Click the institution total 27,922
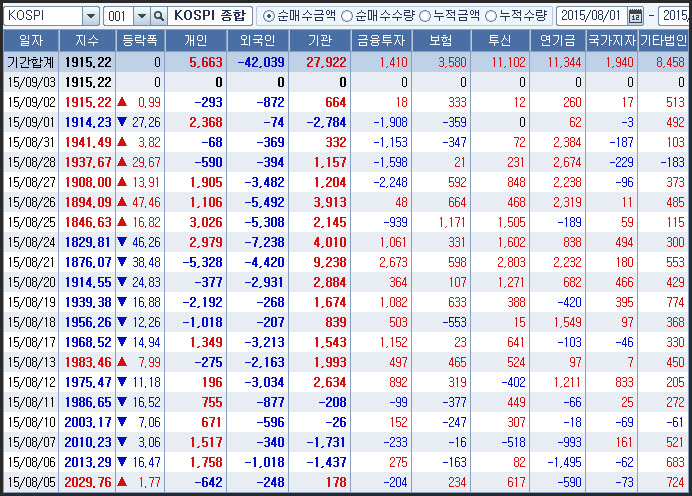The image size is (692, 496). [x=326, y=62]
